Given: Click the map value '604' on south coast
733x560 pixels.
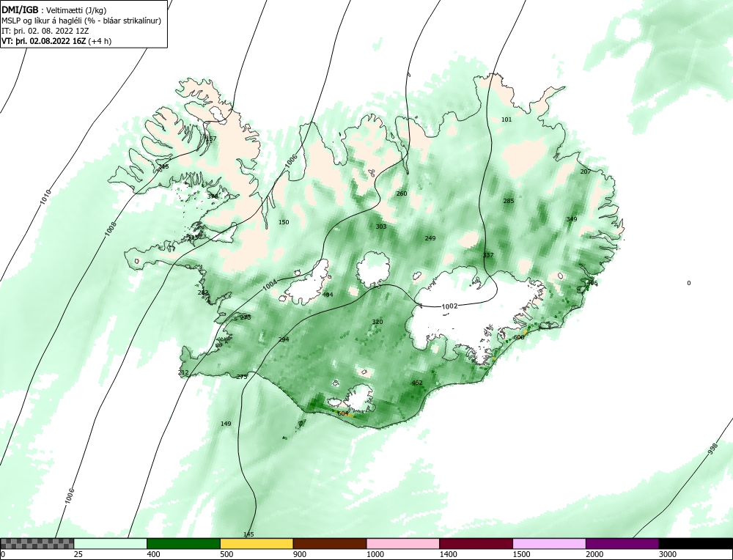Looking at the screenshot, I should [342, 413].
